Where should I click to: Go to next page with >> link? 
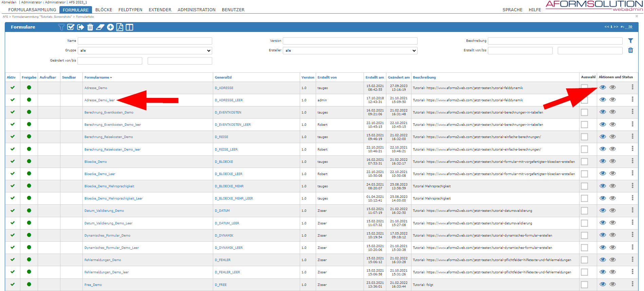616,27
